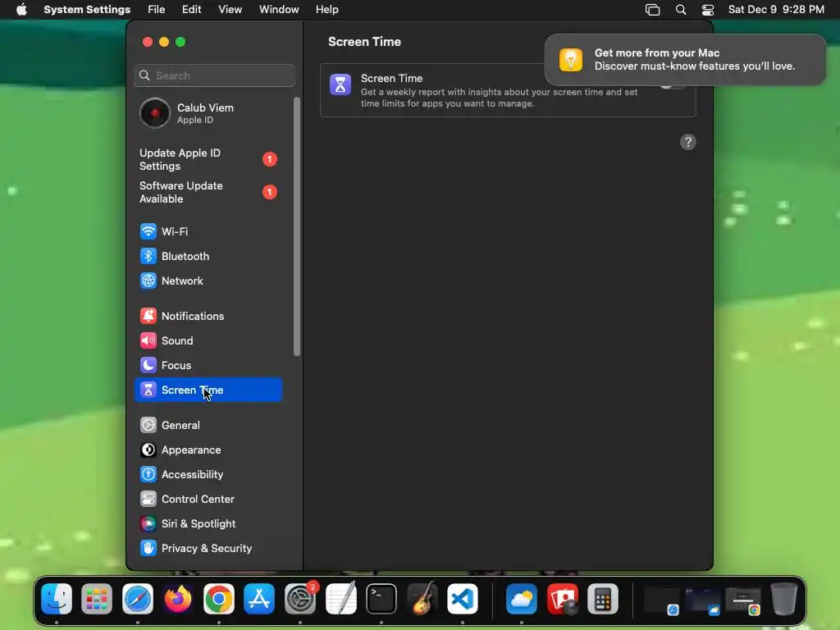Open the Window menu
840x630 pixels.
(x=279, y=10)
